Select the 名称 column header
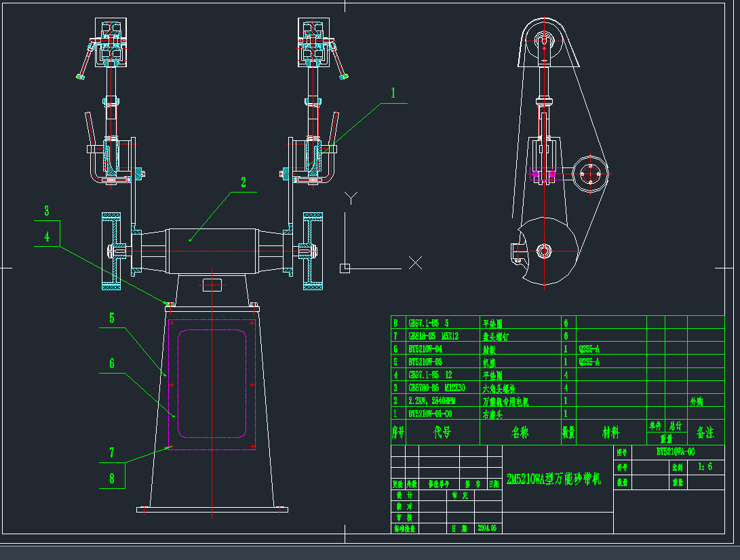Screen dimensions: 740x560 (x=520, y=433)
